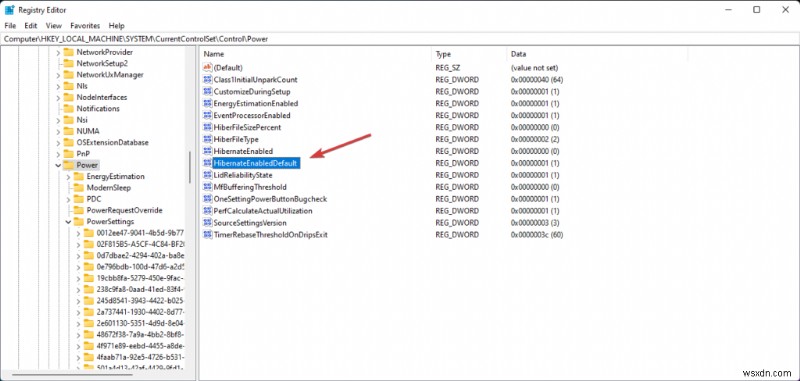Select the Nls key in tree
The width and height of the screenshot is (800, 381).
click(x=82, y=86)
